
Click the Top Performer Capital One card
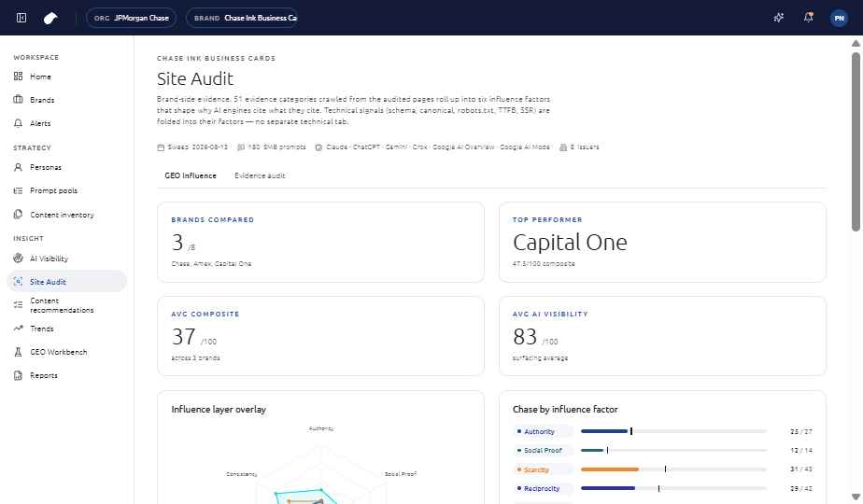coord(662,242)
